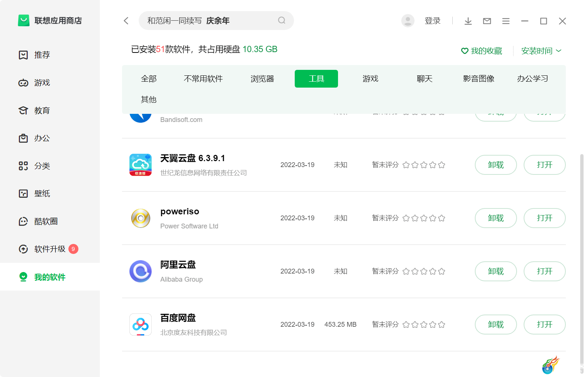This screenshot has width=588, height=377.
Task: Click the 阿里云盘 app icon
Action: pos(141,271)
